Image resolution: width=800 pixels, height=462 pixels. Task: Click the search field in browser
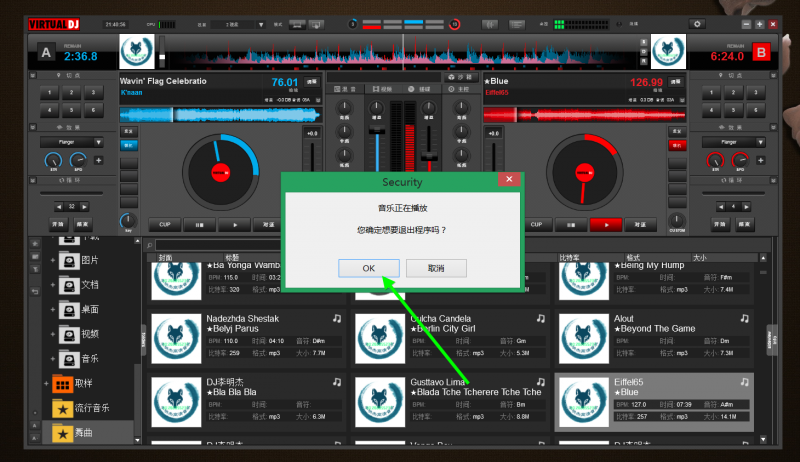218,245
